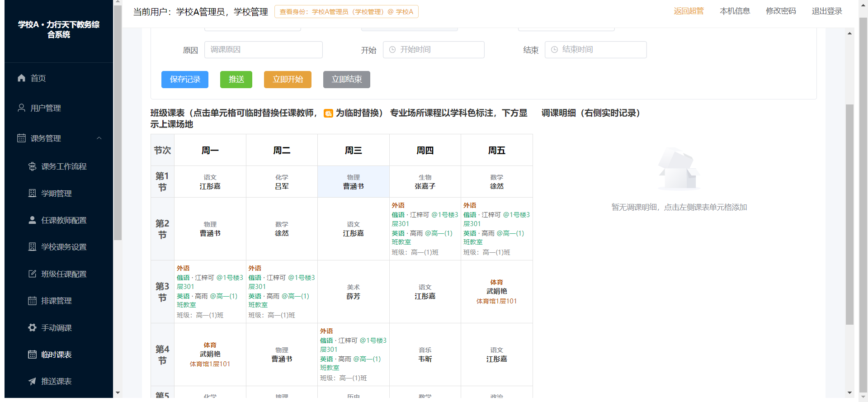Screen dimensions: 868x402
Task: Select 周三 第2节 语文 江彤嘉 cell
Action: pos(354,229)
